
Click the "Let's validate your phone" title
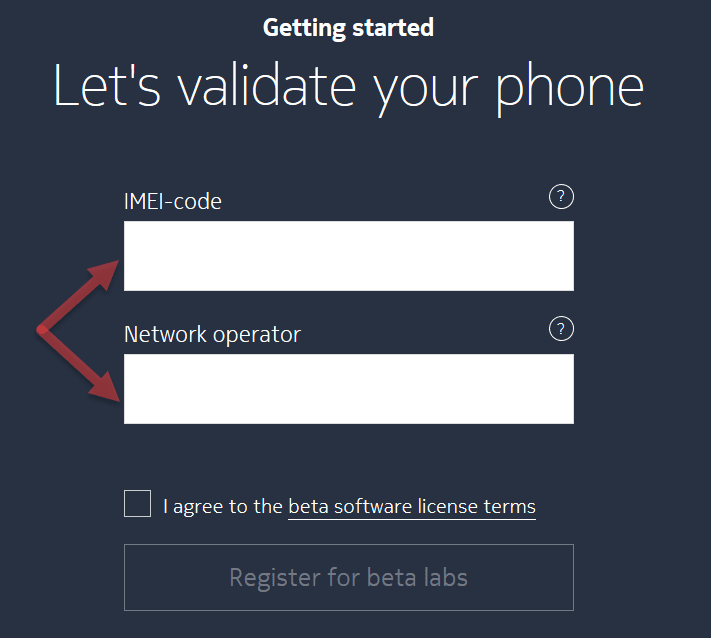(x=348, y=86)
